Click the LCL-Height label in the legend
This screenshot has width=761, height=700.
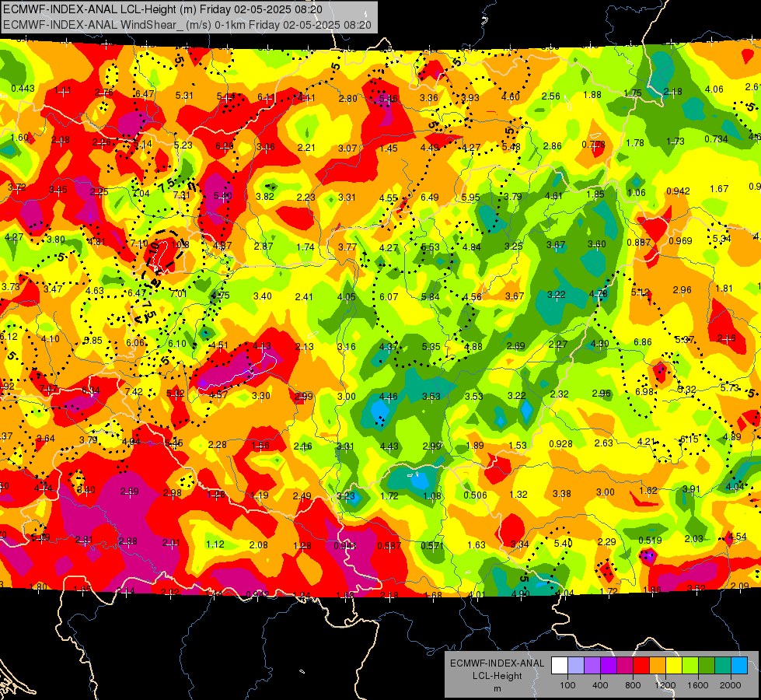(497, 676)
